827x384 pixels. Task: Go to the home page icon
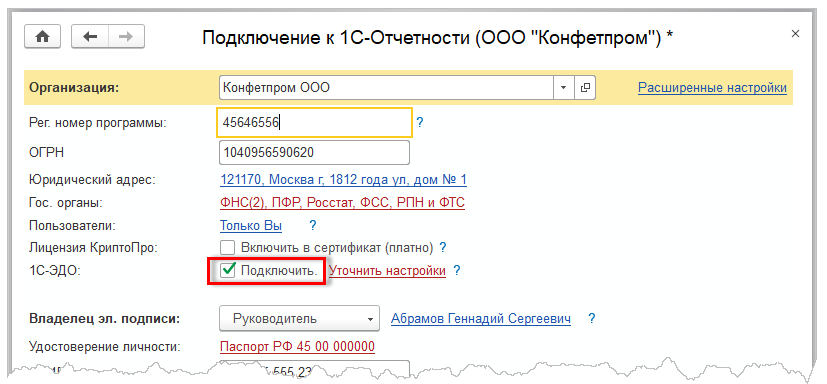42,36
